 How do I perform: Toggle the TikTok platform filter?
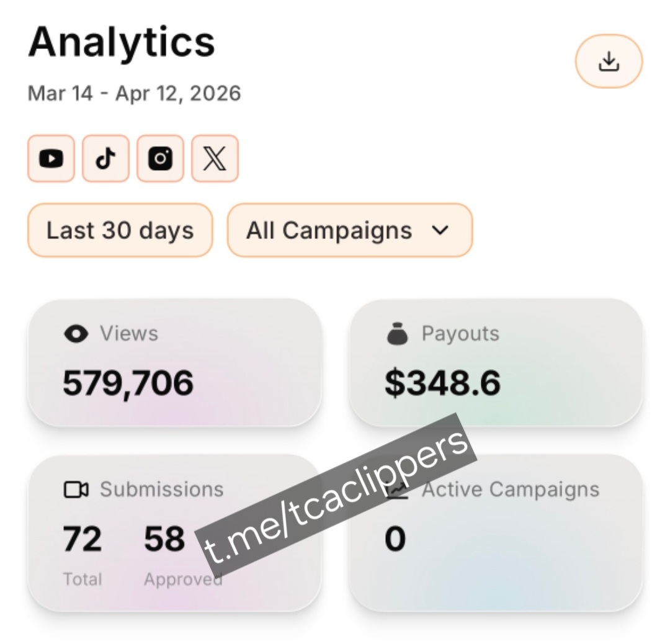[105, 159]
